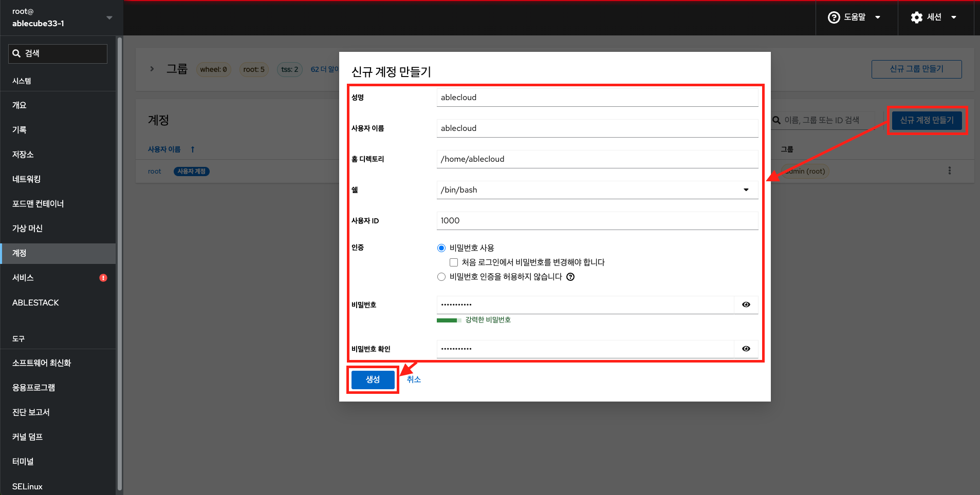Image resolution: width=980 pixels, height=495 pixels.
Task: Go to 터미널 in the sidebar
Action: pyautogui.click(x=23, y=462)
